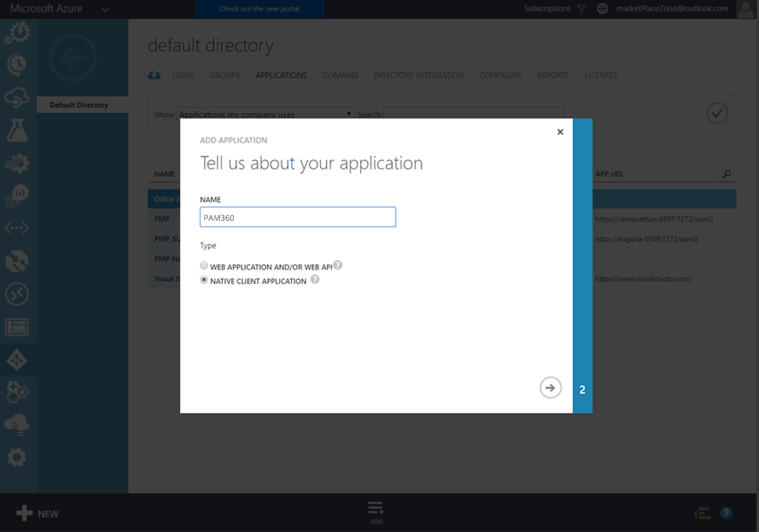Screen dimensions: 759x532
Task: Click the Search field in applications filter
Action: (474, 113)
